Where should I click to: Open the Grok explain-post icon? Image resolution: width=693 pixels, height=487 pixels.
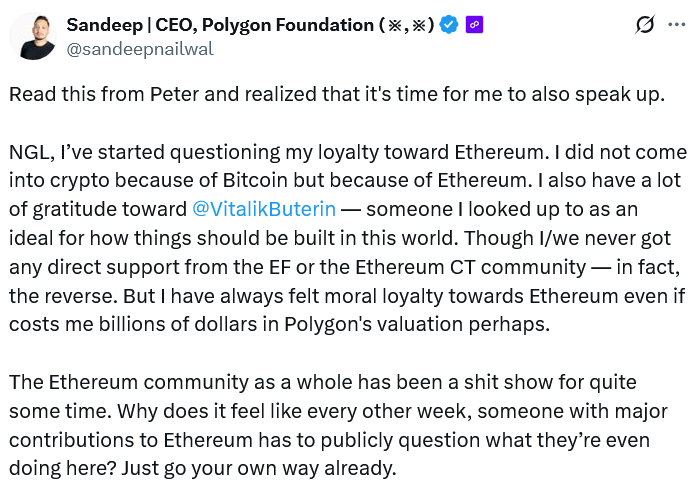645,25
